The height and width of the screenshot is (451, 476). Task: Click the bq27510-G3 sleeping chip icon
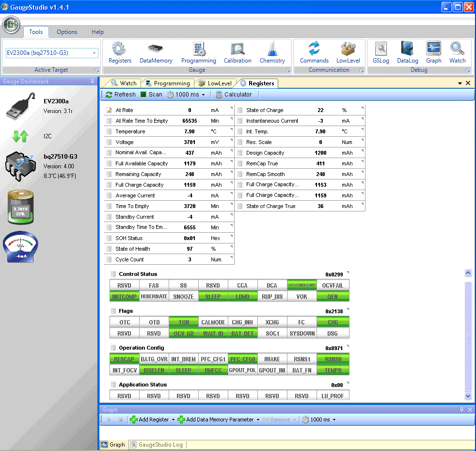21,166
